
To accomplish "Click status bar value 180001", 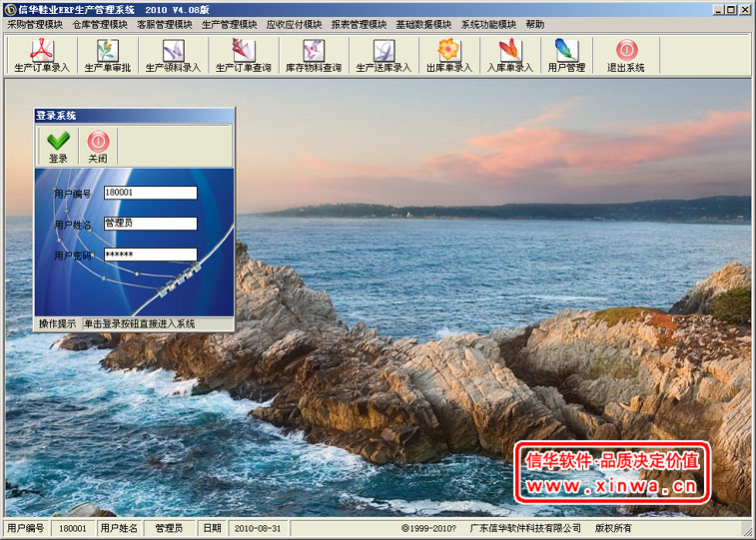I will click(x=73, y=528).
